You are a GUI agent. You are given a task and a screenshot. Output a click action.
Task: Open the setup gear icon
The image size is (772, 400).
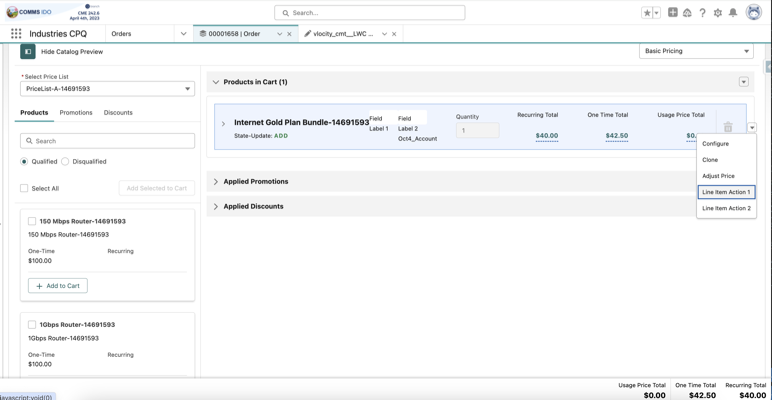pyautogui.click(x=718, y=13)
